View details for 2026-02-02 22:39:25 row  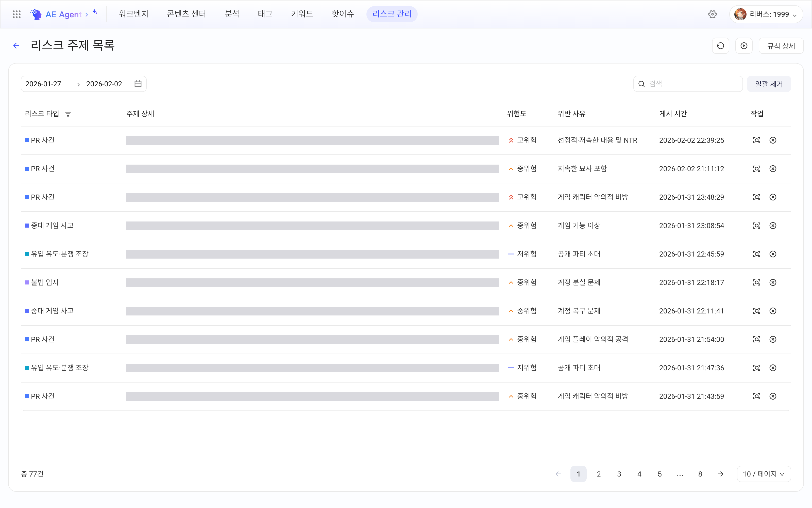pyautogui.click(x=757, y=140)
